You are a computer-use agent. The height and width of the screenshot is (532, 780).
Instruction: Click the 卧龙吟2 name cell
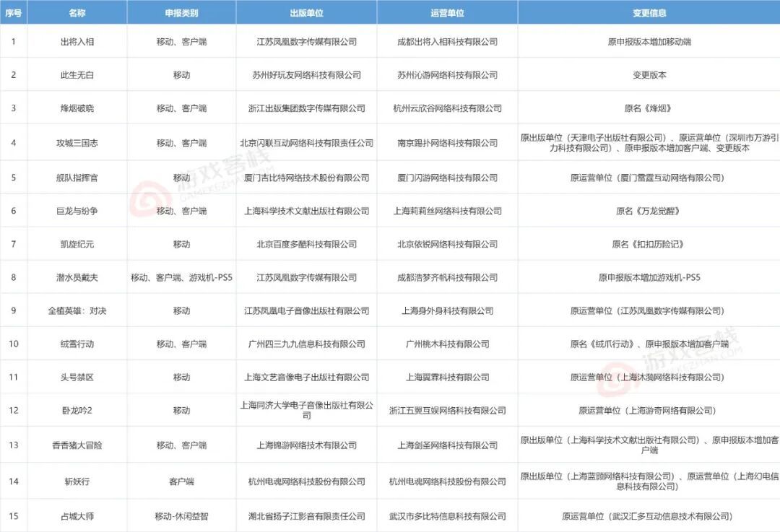pos(77,411)
